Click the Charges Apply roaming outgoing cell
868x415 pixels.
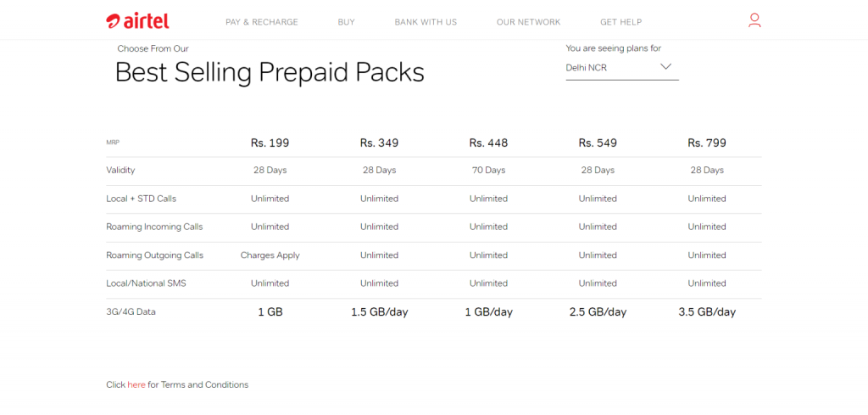click(270, 255)
